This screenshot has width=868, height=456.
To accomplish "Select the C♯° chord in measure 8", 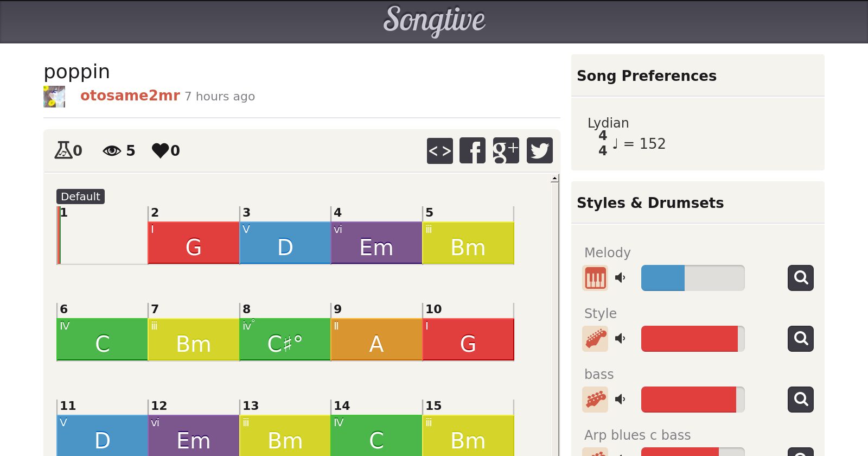I will [285, 339].
